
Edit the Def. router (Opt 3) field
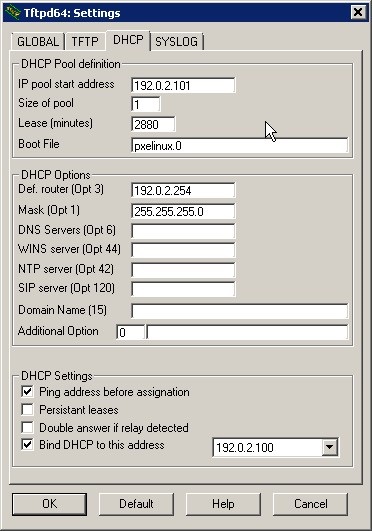[183, 190]
